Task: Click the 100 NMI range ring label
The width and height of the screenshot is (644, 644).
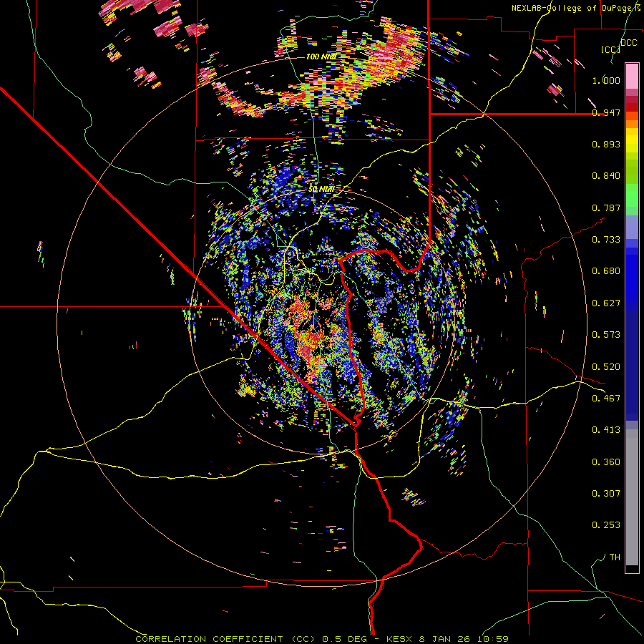Action: 321,57
